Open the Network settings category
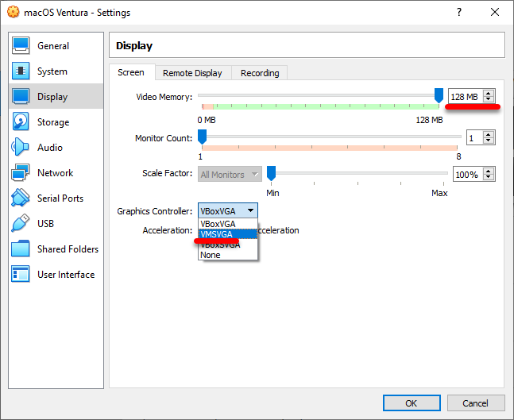Viewport: 514px width, 420px height. (x=56, y=172)
